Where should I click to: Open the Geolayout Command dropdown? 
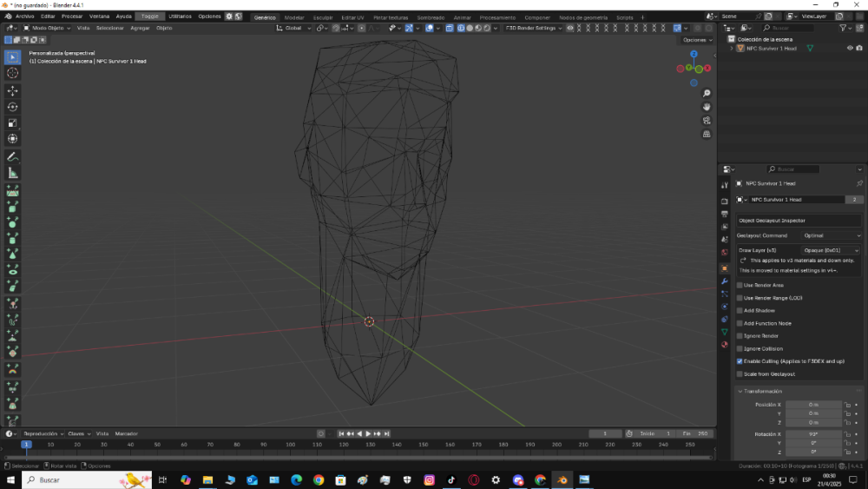click(831, 235)
